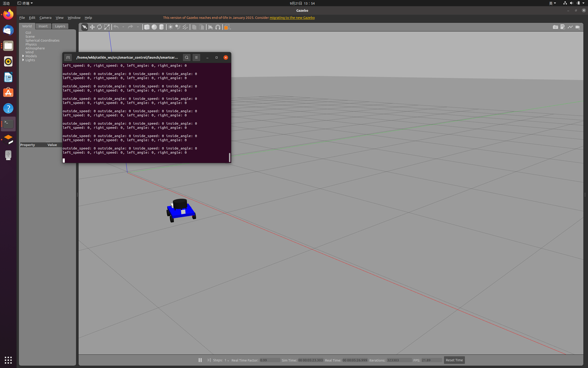This screenshot has width=588, height=368.
Task: Take a screenshot with camera icon
Action: [555, 27]
